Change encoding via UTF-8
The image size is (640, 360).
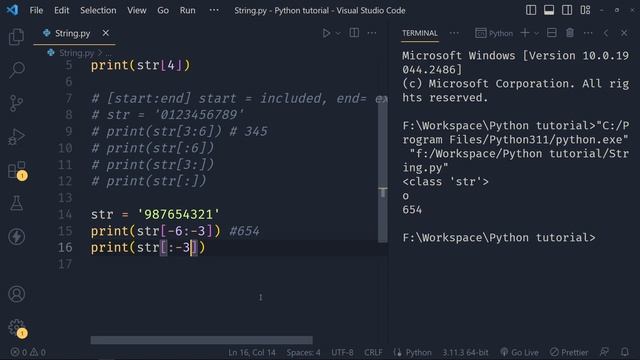coord(342,352)
